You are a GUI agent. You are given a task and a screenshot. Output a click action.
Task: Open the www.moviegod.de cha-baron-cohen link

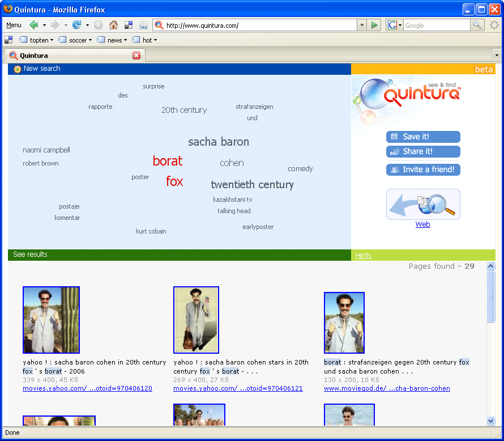pyautogui.click(x=387, y=388)
